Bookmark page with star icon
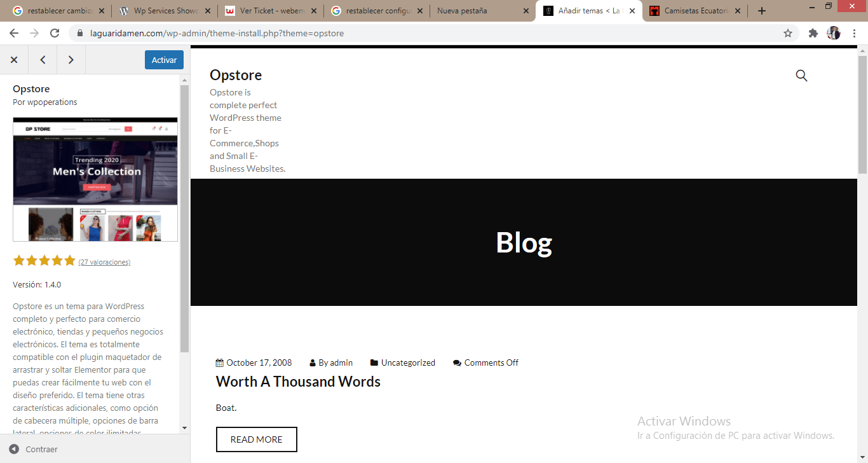868x463 pixels. [x=788, y=33]
